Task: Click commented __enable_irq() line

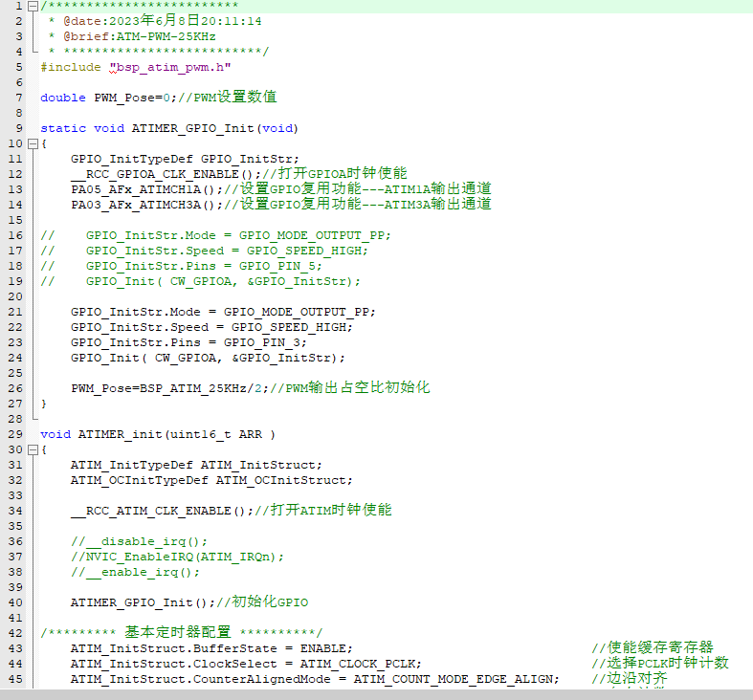Action: (x=135, y=572)
